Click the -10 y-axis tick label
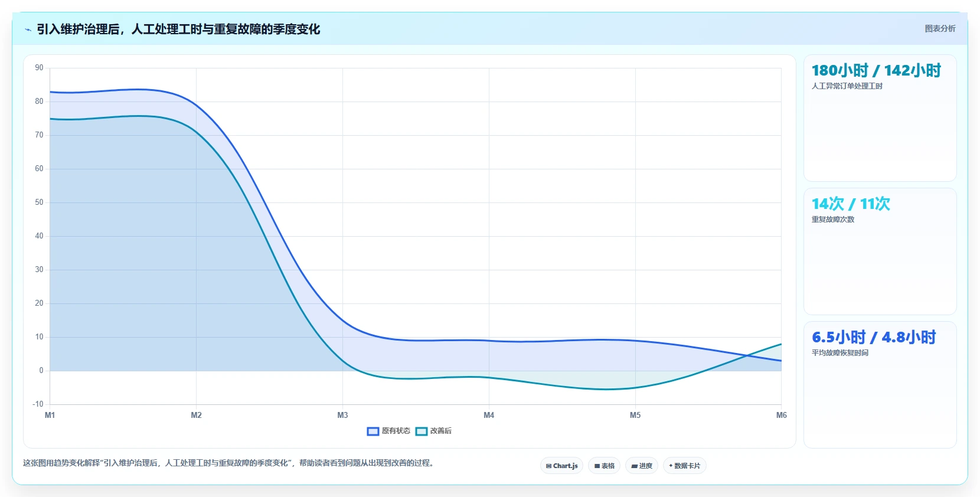Screen dimensions: 980x497 coord(38,404)
